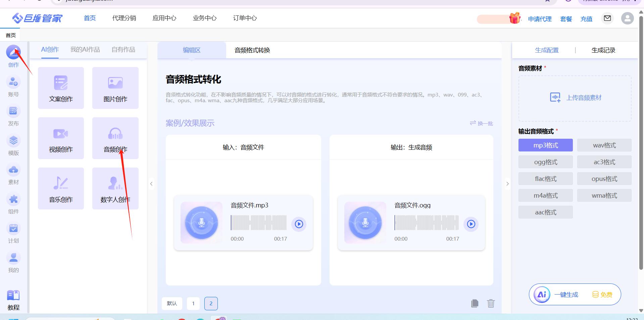
Task: Click the copy document icon
Action: click(475, 303)
